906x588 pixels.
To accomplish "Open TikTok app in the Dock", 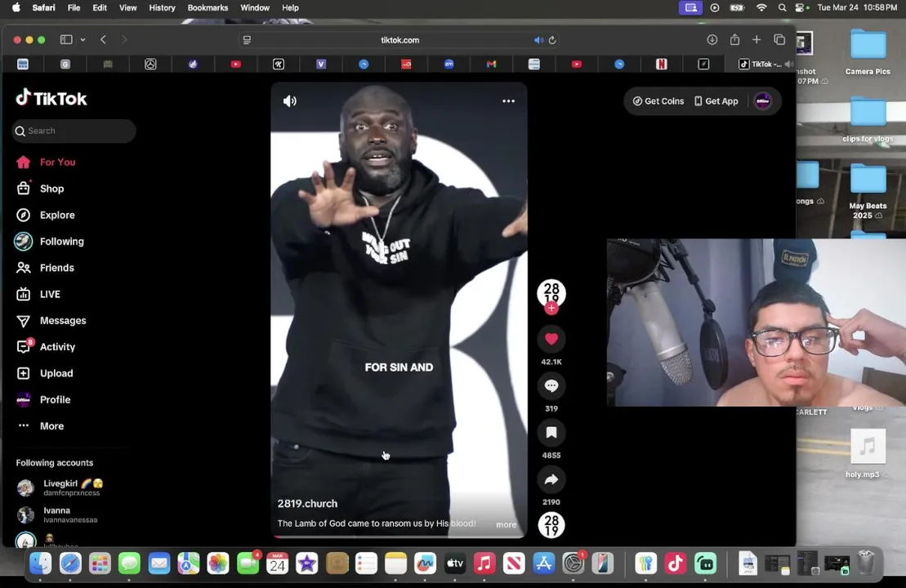I will point(676,563).
